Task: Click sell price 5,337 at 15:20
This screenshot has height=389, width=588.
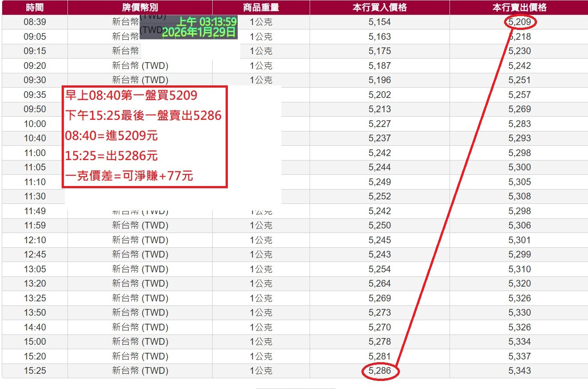Action: tap(520, 356)
